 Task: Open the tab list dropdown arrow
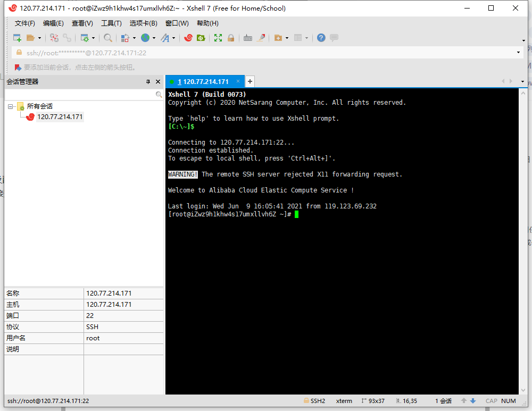[522, 81]
